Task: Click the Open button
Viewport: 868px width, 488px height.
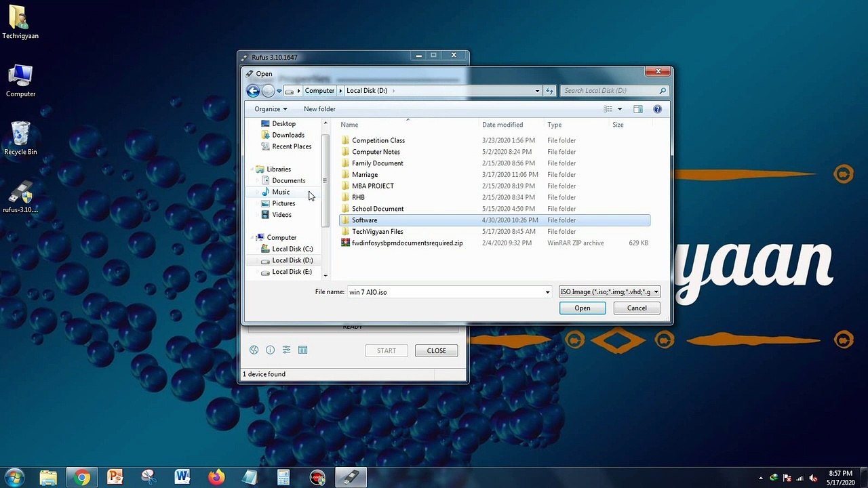Action: pos(583,308)
